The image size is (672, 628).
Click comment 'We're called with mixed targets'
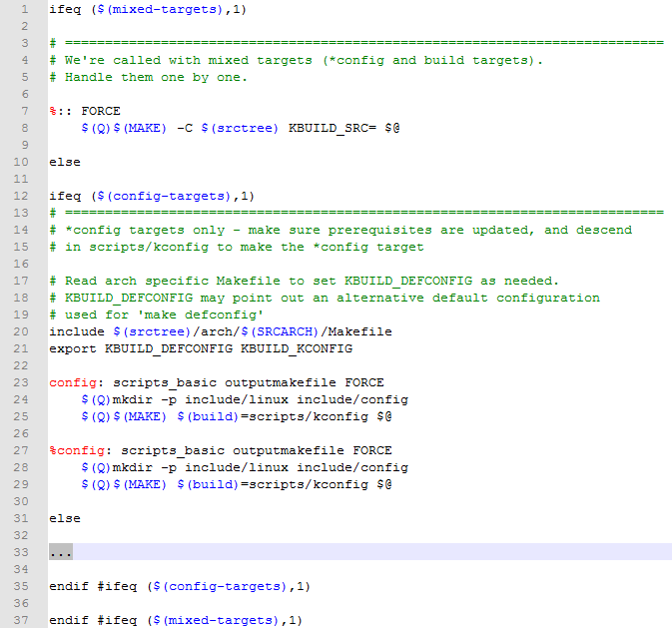pos(189,61)
